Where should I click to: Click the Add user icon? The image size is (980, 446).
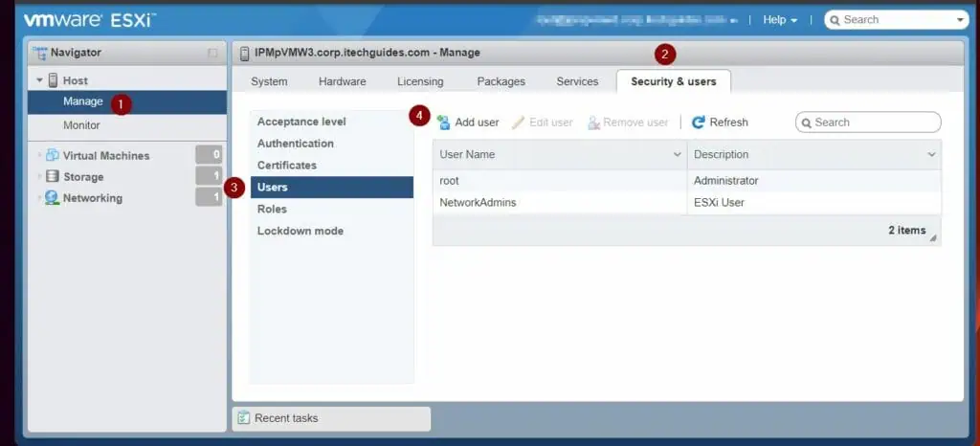tap(444, 123)
